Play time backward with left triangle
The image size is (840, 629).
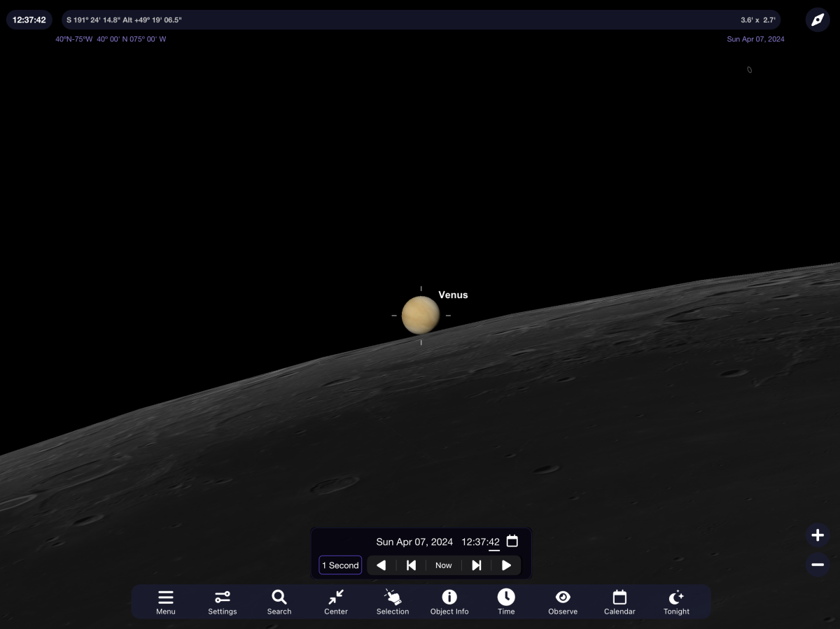coord(381,565)
